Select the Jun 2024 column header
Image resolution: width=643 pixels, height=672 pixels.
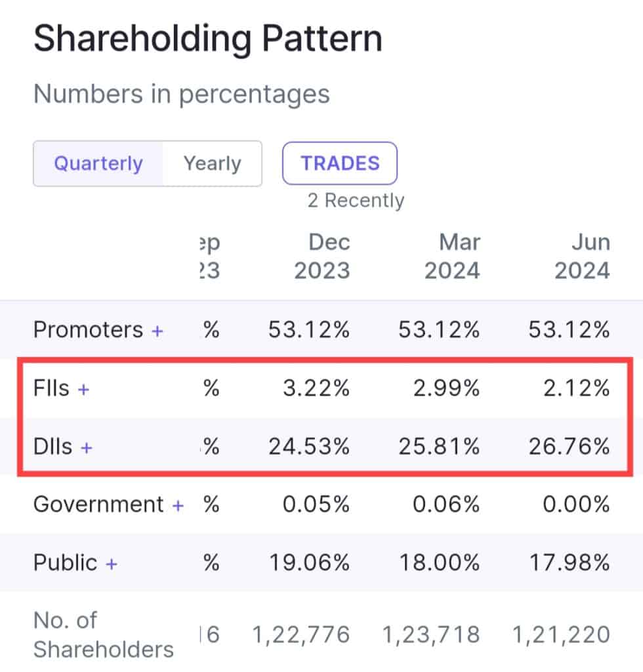(583, 256)
